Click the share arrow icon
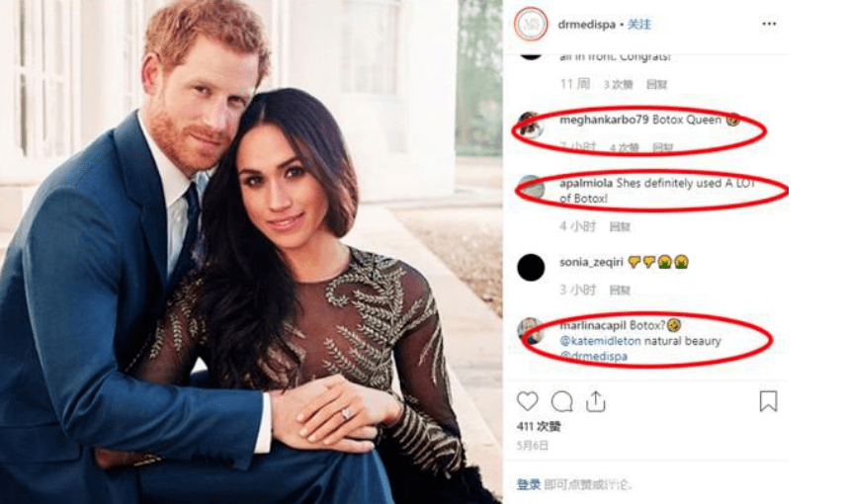 [x=595, y=401]
